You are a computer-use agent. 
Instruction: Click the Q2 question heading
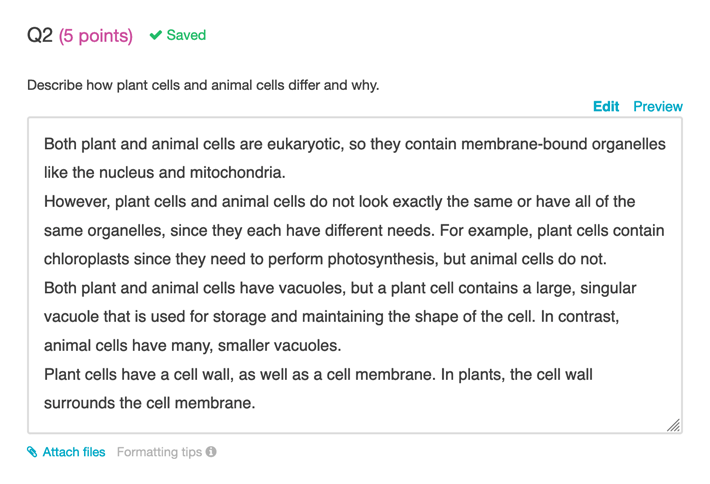click(40, 35)
